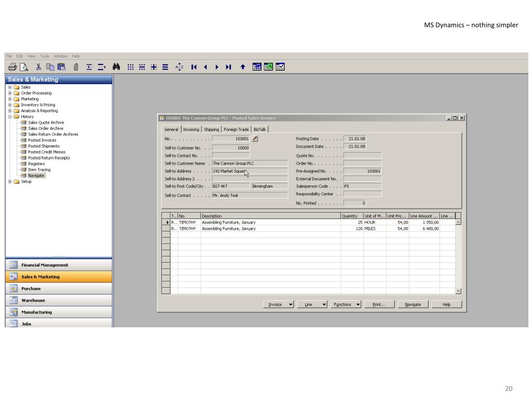Click the Description column header
Image resolution: width=532 pixels, height=399 pixels.
pos(270,216)
